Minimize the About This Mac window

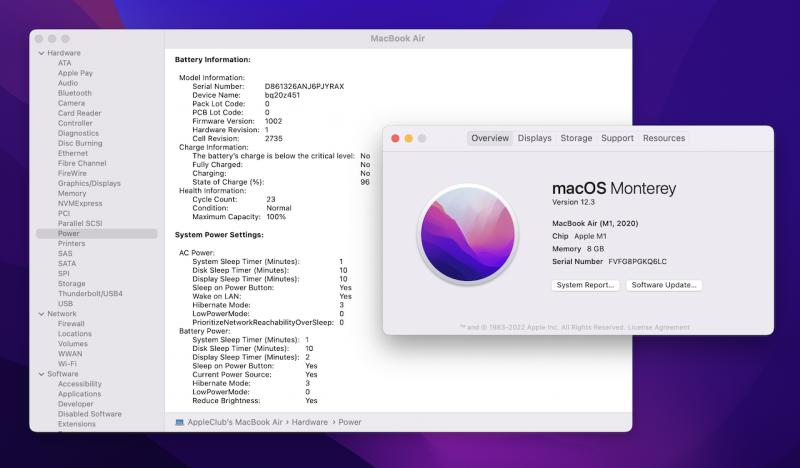[409, 138]
